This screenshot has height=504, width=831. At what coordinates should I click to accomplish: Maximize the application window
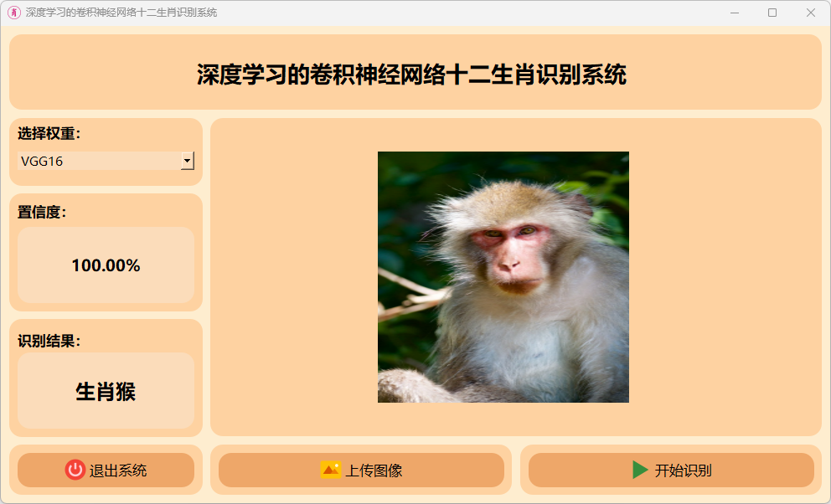(x=772, y=13)
